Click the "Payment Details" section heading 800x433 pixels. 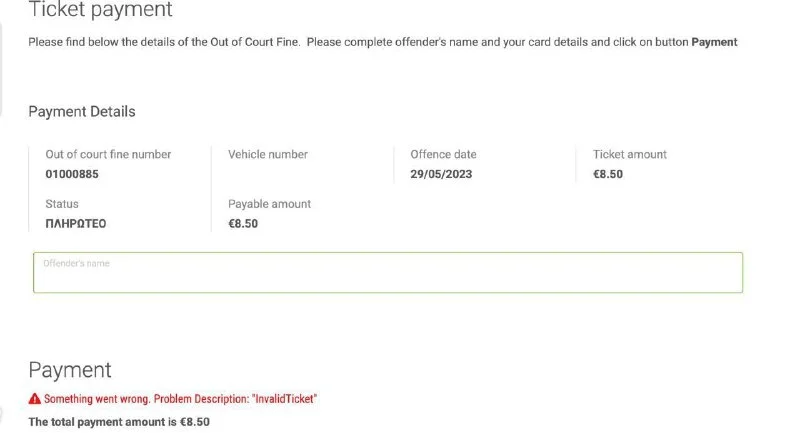[x=82, y=112]
